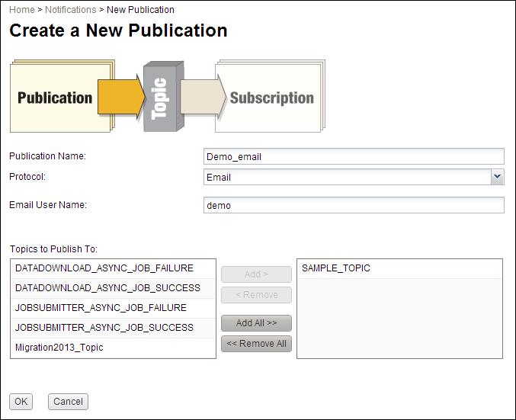Open the Notifications breadcrumb link
516x420 pixels.
tap(70, 10)
